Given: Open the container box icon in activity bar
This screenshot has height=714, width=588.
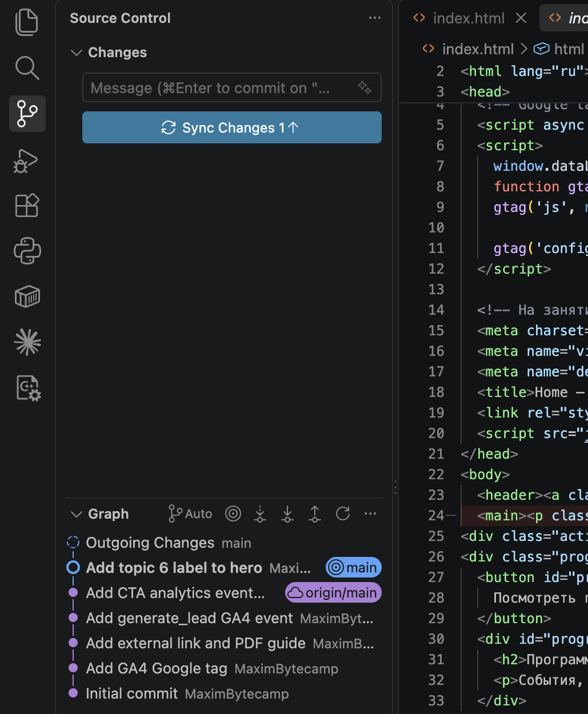Looking at the screenshot, I should click(x=27, y=296).
